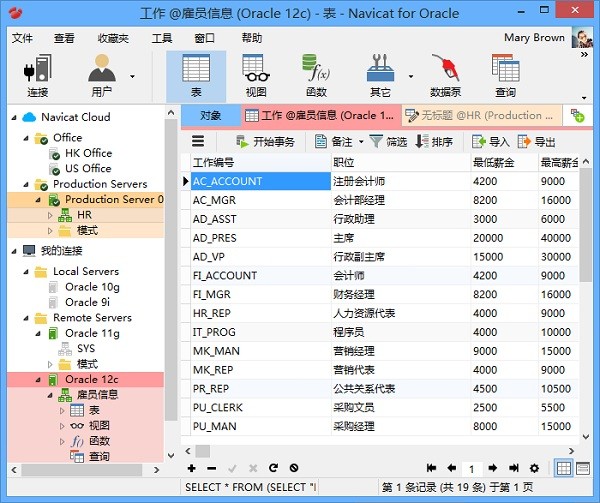Viewport: 600px width, 503px height.
Task: Open the new tab icon beside tabs
Action: pyautogui.click(x=578, y=116)
